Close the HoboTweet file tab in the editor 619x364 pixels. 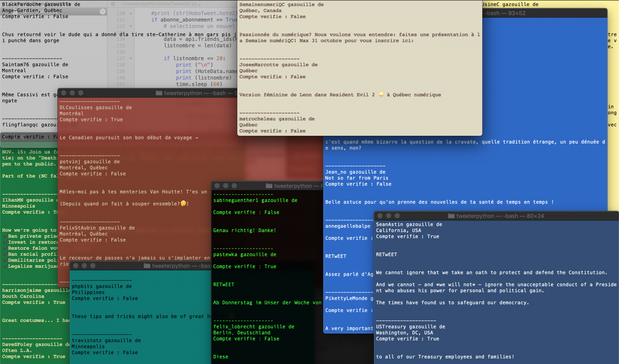click(x=103, y=12)
